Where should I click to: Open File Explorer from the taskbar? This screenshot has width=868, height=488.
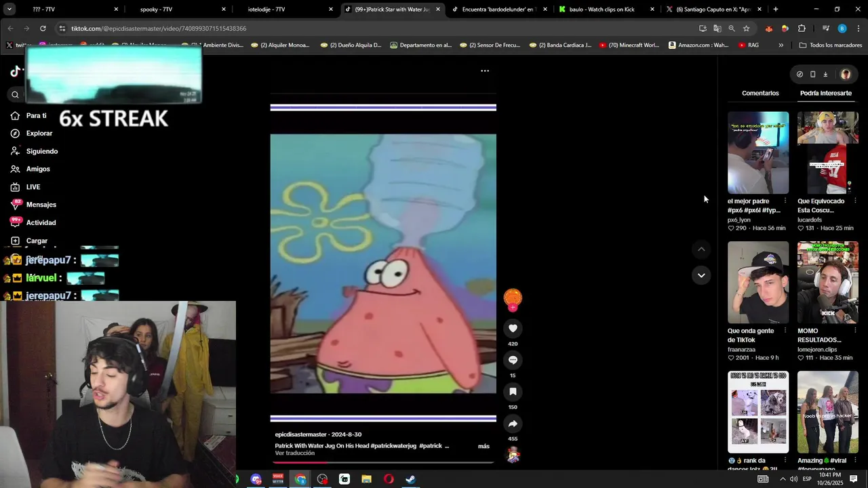(366, 479)
